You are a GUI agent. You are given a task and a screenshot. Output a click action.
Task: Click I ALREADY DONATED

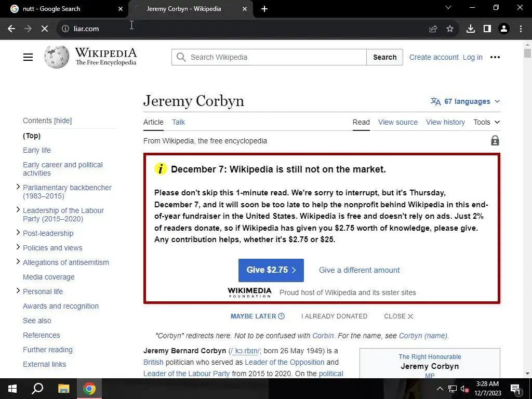[x=334, y=316]
